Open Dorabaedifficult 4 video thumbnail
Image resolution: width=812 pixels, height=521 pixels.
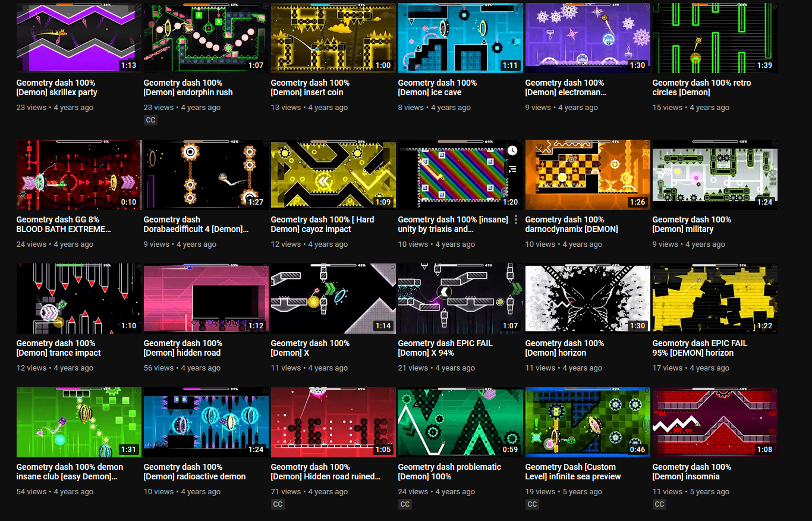point(206,174)
